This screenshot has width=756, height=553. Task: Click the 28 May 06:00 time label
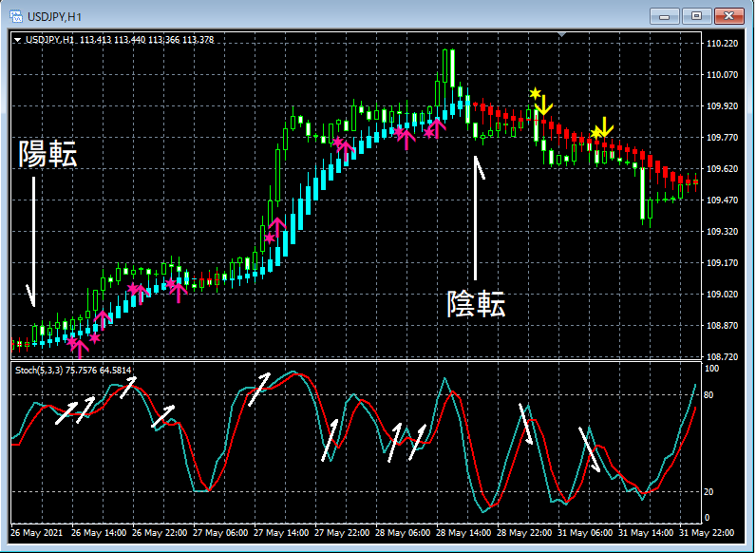pos(403,533)
